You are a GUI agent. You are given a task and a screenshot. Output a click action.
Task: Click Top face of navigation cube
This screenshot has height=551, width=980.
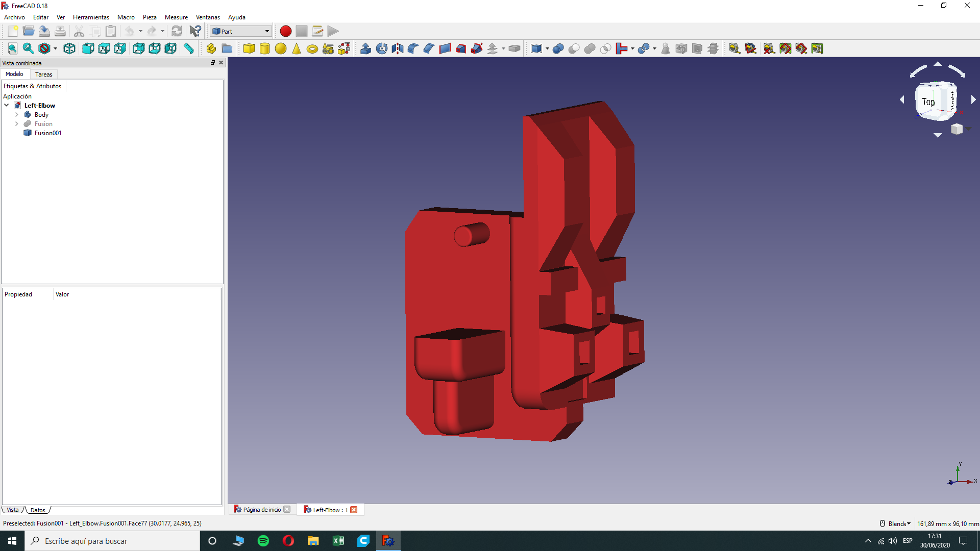928,102
